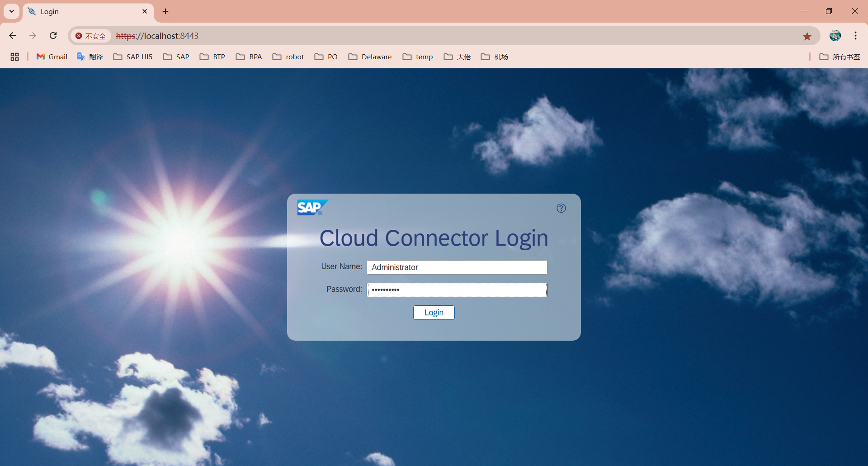This screenshot has width=868, height=466.
Task: Open the tab search dropdown arrow
Action: [x=12, y=11]
